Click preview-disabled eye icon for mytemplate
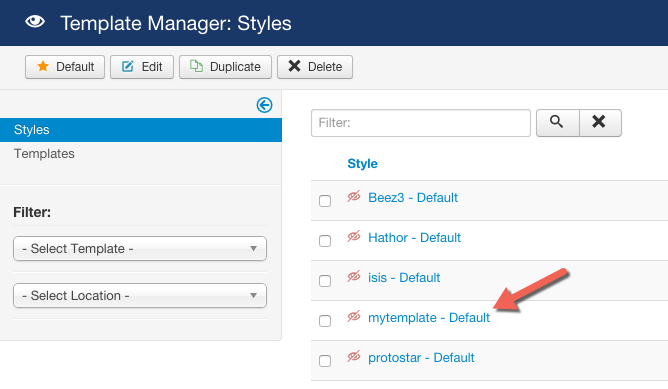The image size is (668, 389). pyautogui.click(x=354, y=317)
